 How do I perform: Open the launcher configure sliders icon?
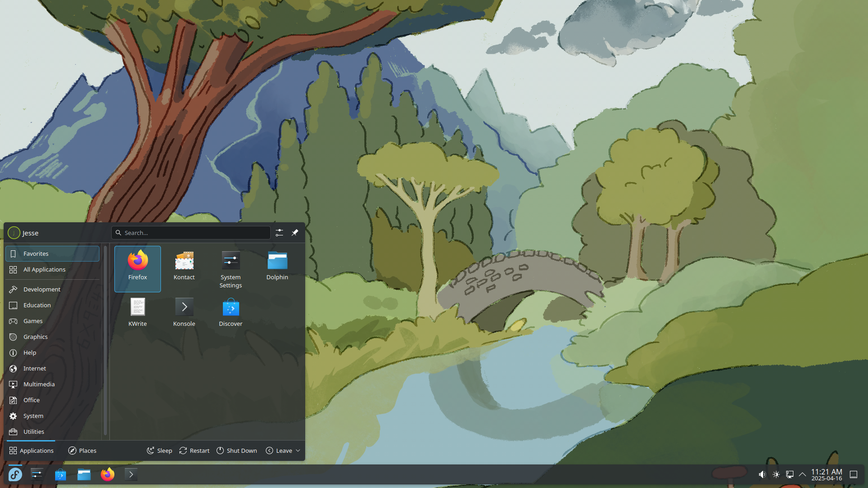pyautogui.click(x=279, y=233)
